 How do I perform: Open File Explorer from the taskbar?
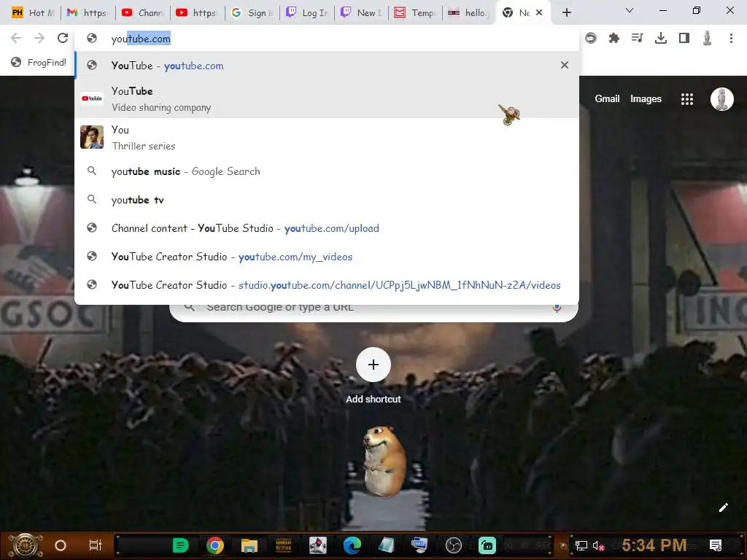tap(249, 545)
